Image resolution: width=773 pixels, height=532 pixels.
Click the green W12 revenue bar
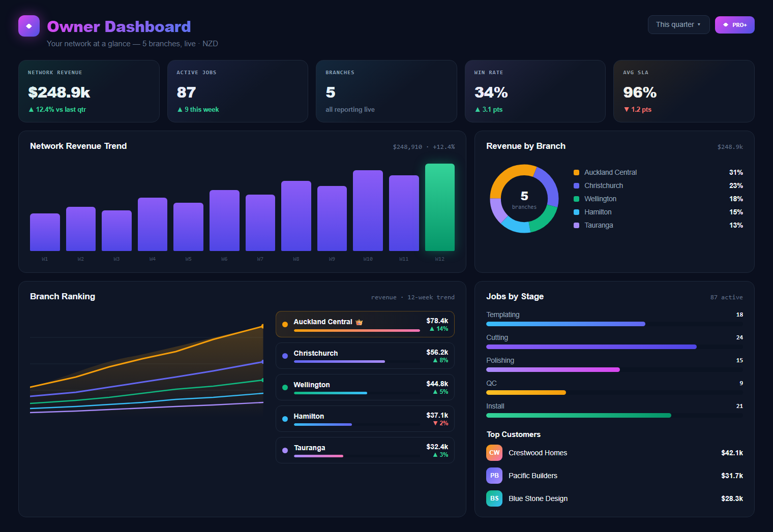point(440,207)
